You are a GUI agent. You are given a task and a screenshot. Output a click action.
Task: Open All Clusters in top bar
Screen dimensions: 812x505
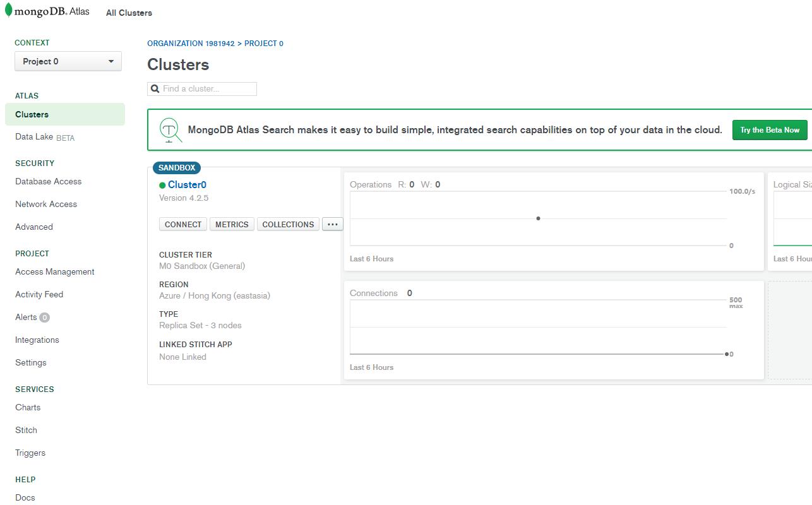click(x=129, y=13)
